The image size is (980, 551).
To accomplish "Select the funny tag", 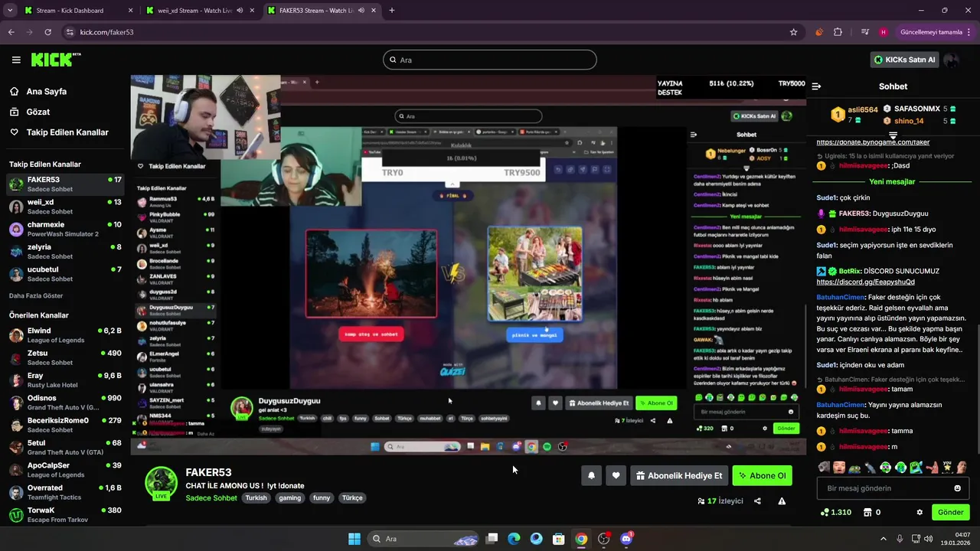I will tap(322, 498).
